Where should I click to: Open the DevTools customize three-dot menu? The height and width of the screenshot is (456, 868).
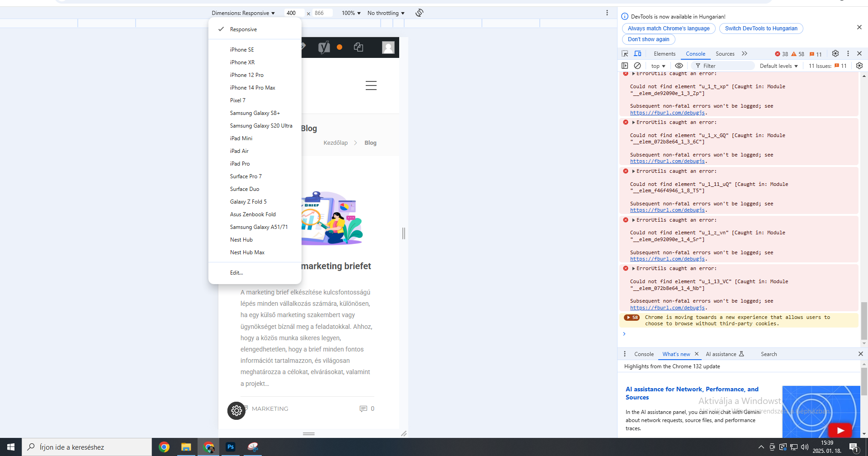848,53
